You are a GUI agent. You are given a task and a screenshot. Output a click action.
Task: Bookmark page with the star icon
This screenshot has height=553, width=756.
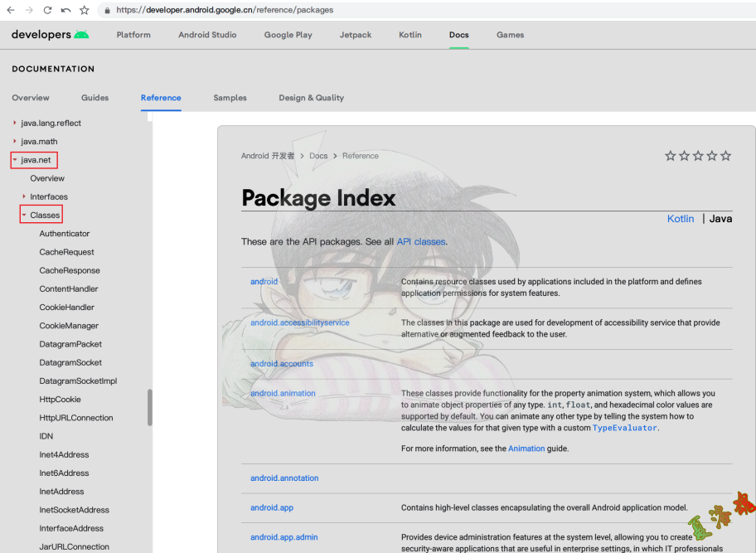coord(84,11)
